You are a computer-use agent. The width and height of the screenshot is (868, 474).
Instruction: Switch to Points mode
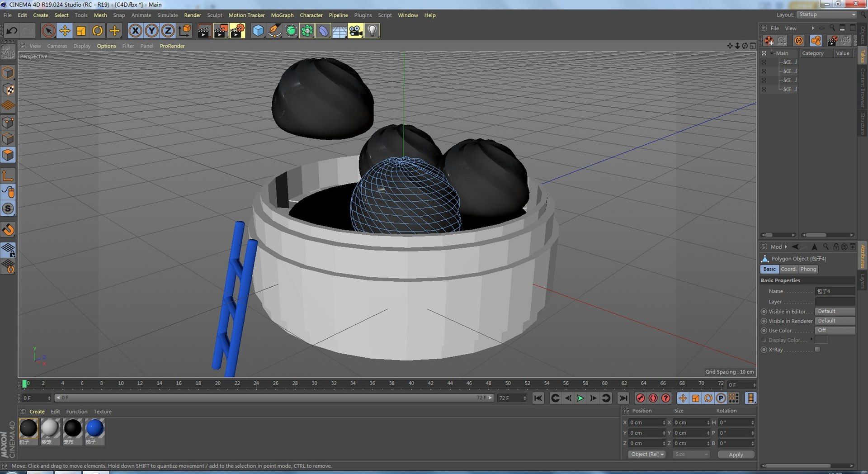coord(8,122)
